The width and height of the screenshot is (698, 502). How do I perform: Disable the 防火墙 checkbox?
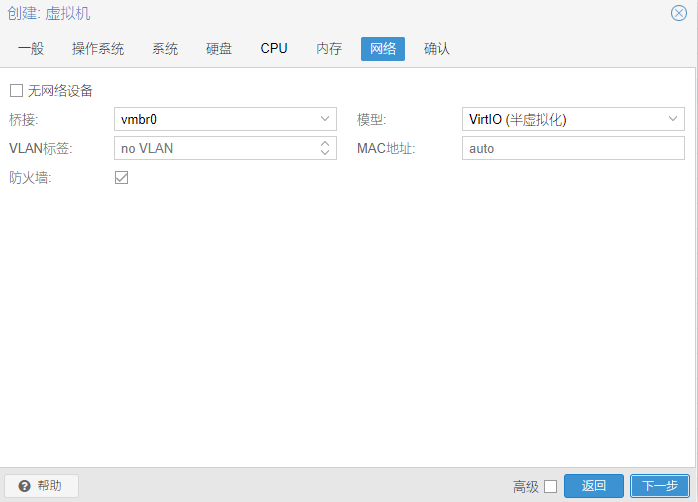pyautogui.click(x=122, y=178)
